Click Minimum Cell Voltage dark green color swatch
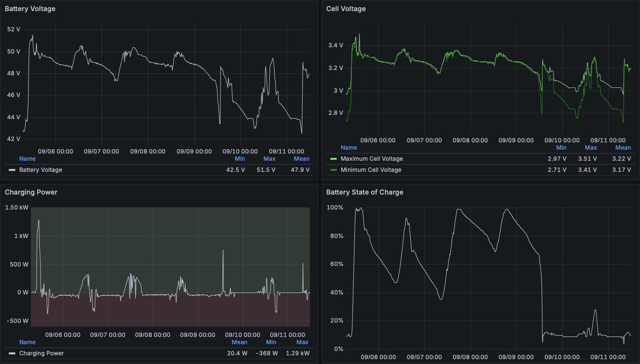The image size is (640, 364). coord(333,170)
